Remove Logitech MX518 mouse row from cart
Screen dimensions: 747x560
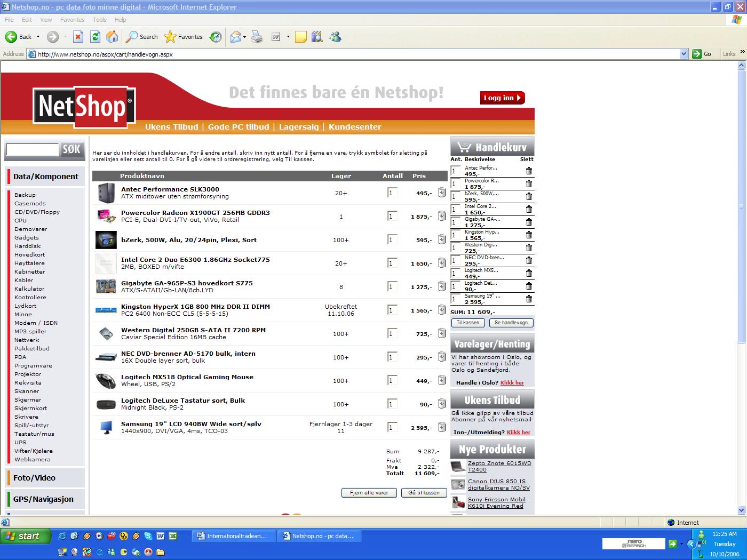click(442, 380)
